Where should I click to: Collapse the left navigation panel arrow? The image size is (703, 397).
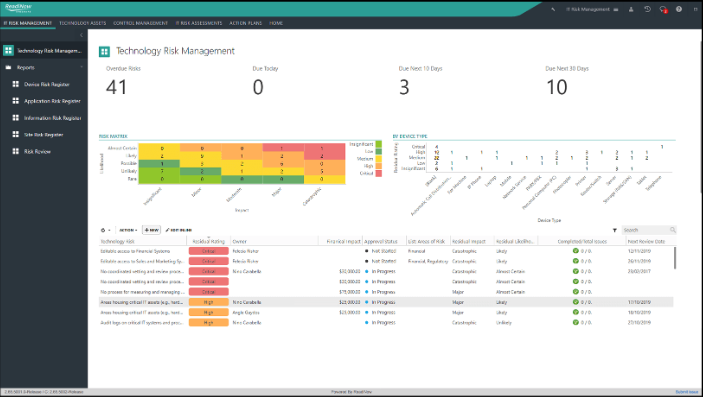click(81, 35)
